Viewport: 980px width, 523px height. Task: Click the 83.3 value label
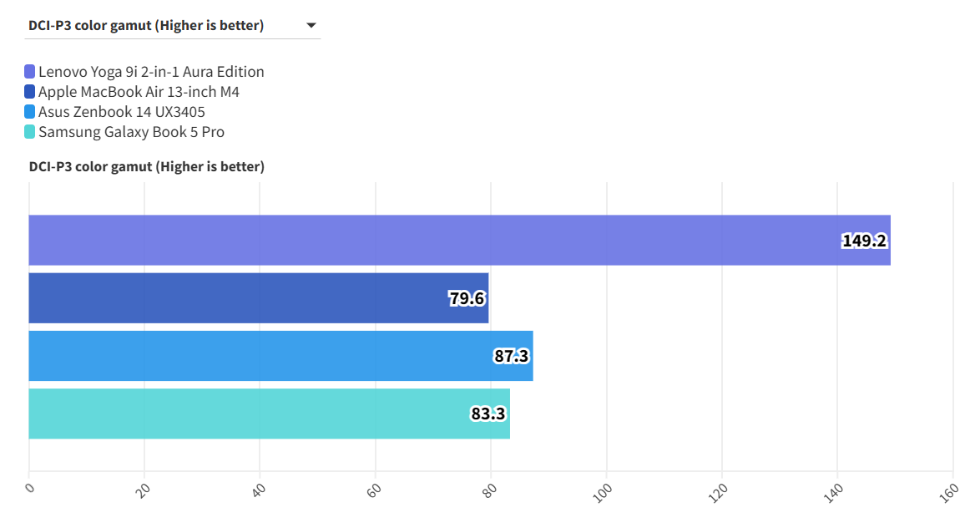(488, 414)
